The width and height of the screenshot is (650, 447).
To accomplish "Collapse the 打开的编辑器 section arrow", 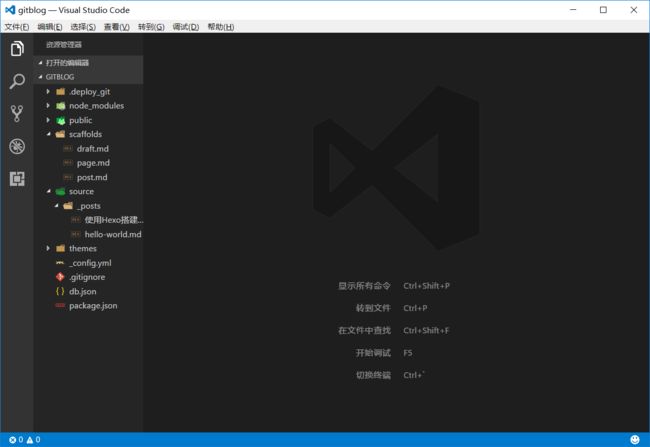I will tap(40, 63).
